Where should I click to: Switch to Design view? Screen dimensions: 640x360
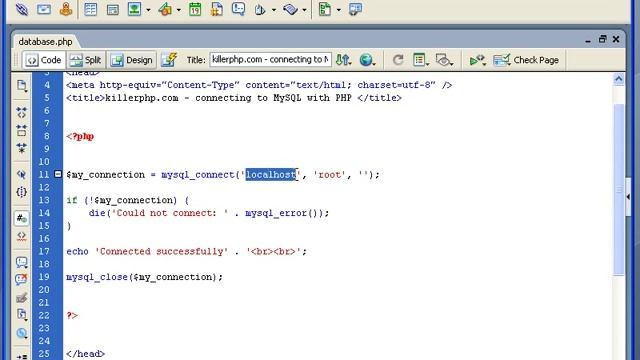click(131, 60)
